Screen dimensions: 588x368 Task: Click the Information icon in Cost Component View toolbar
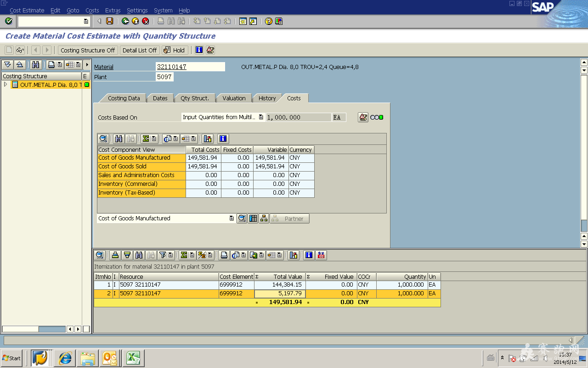223,138
